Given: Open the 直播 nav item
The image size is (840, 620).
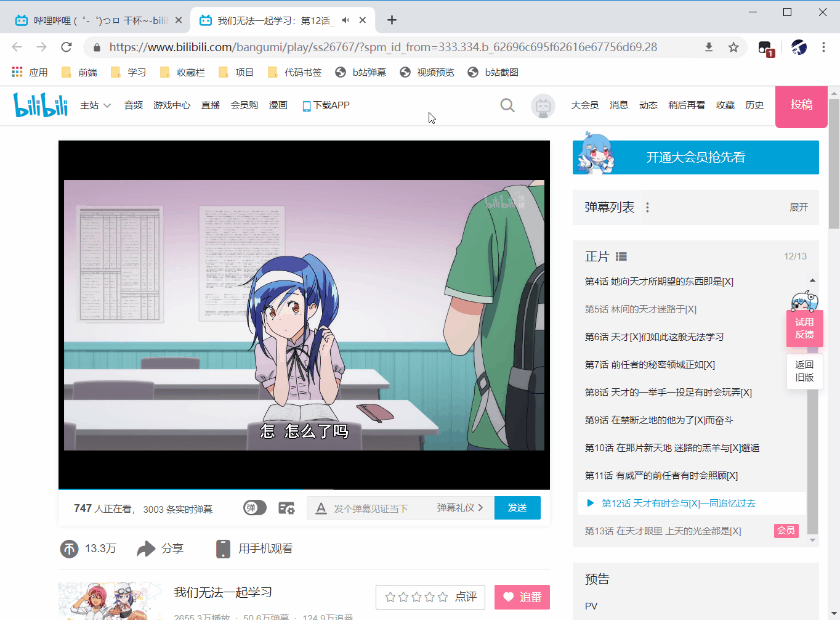Looking at the screenshot, I should [211, 105].
